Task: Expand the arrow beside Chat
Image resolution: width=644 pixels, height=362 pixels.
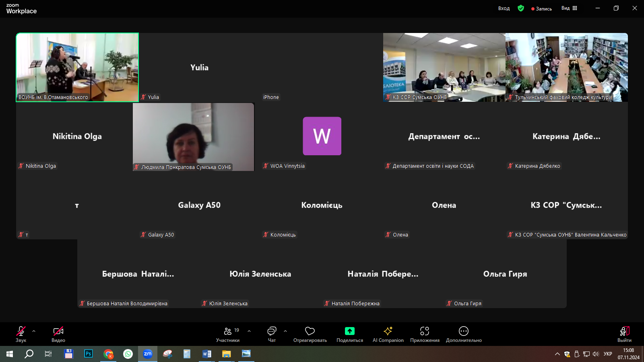Action: pyautogui.click(x=285, y=331)
